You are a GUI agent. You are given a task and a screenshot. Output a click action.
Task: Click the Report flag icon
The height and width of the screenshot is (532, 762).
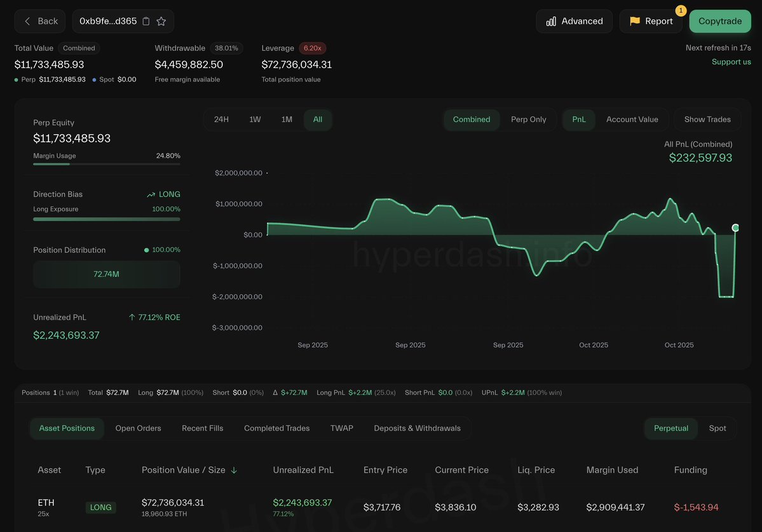634,22
